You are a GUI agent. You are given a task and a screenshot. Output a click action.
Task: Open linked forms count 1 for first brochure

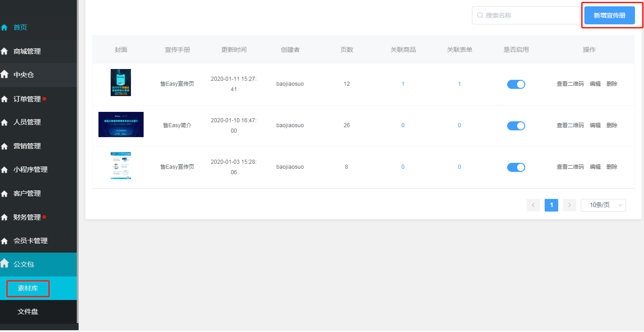pyautogui.click(x=459, y=84)
